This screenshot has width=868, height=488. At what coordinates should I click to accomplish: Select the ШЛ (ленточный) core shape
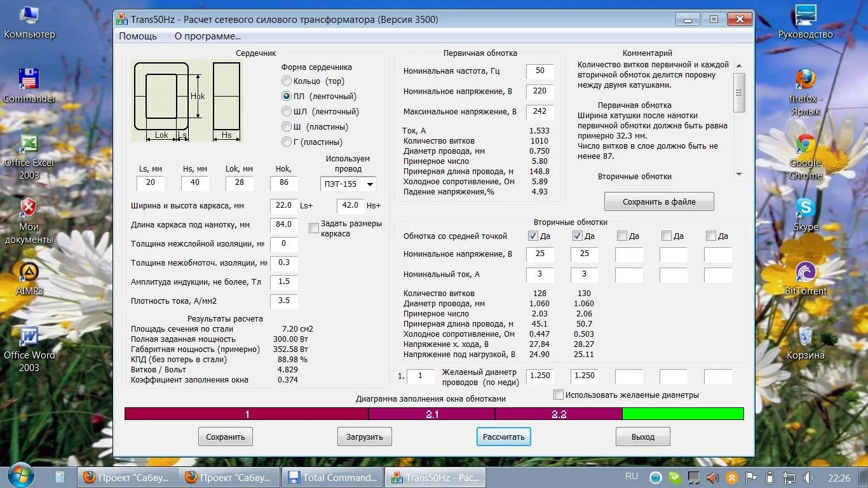pyautogui.click(x=287, y=112)
